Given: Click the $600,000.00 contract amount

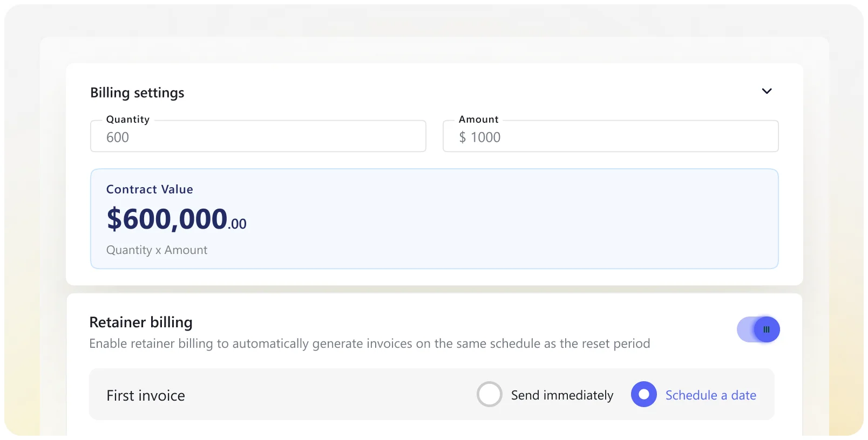Looking at the screenshot, I should tap(177, 219).
